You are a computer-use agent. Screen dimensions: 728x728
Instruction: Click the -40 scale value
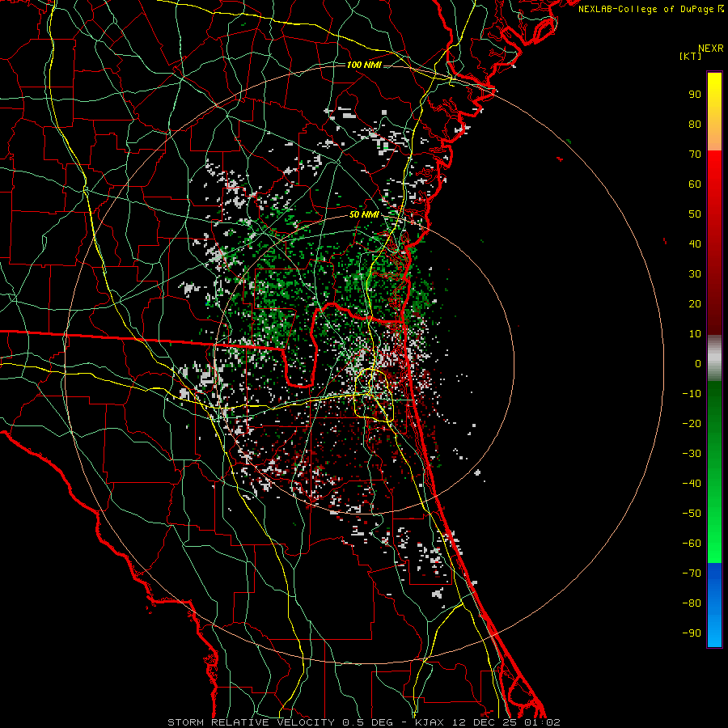[692, 484]
